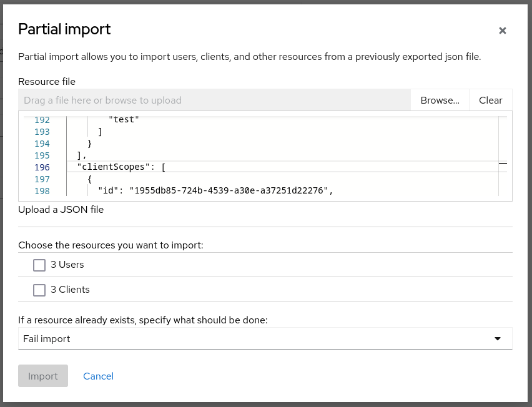Screen dimensions: 532x407
Task: Click the Fail import dropdown caret icon
Action: 497,338
